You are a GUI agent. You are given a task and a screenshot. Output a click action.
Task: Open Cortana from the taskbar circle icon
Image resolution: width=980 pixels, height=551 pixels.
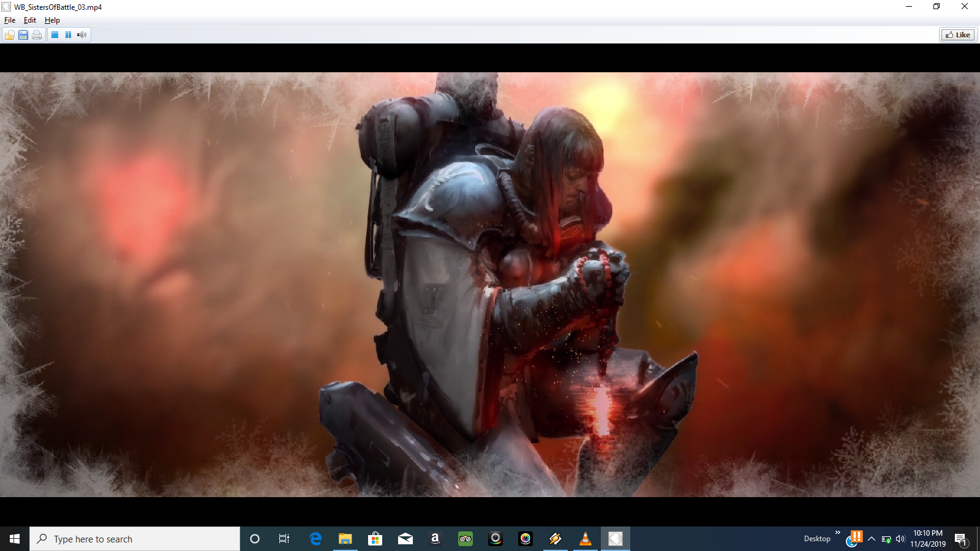(255, 539)
